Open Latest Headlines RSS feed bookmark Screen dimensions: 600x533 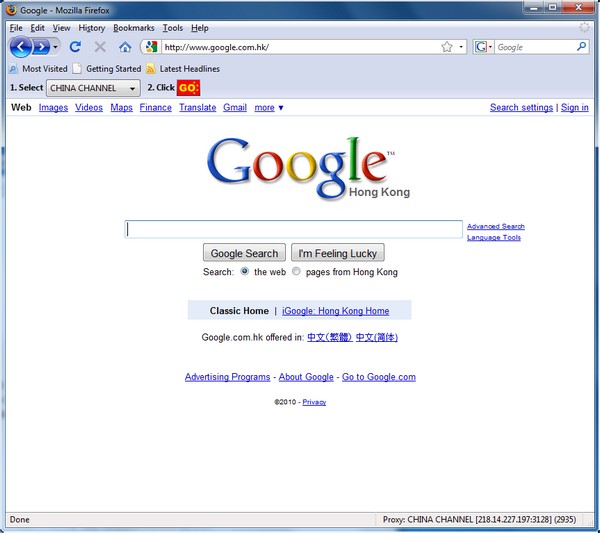(x=183, y=69)
